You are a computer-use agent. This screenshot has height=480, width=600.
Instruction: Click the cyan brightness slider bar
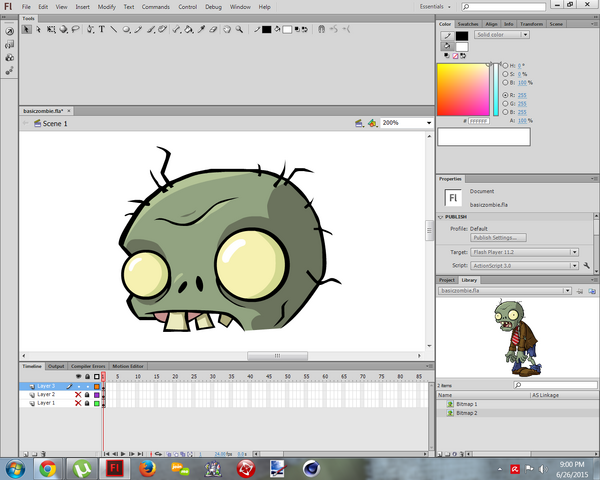tap(496, 90)
